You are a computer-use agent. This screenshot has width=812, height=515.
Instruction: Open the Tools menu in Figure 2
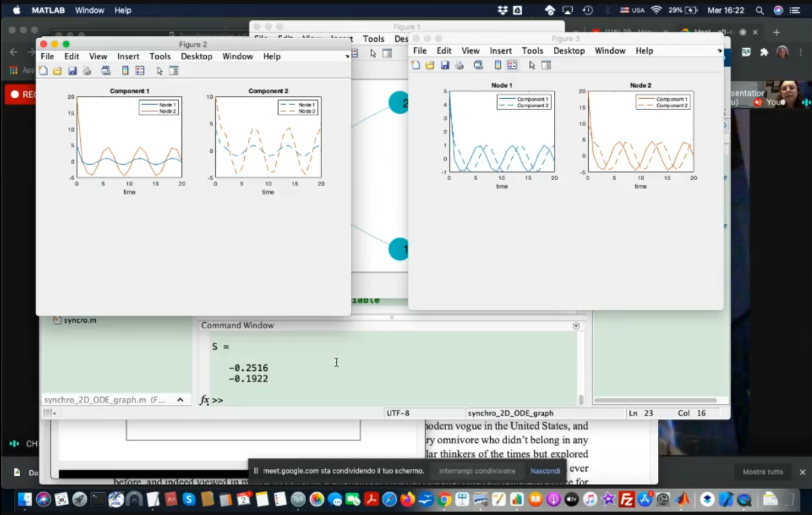160,57
